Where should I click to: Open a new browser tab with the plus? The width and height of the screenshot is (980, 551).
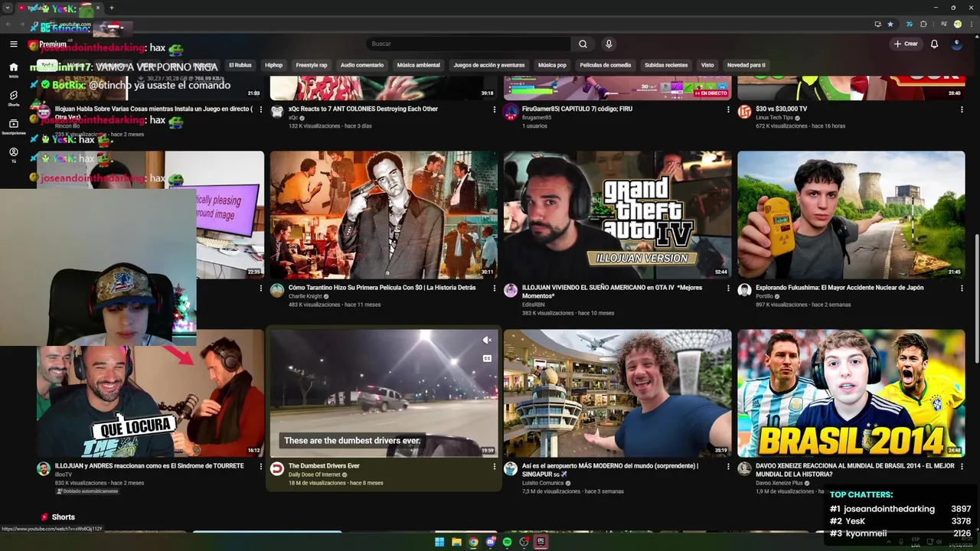(x=112, y=8)
